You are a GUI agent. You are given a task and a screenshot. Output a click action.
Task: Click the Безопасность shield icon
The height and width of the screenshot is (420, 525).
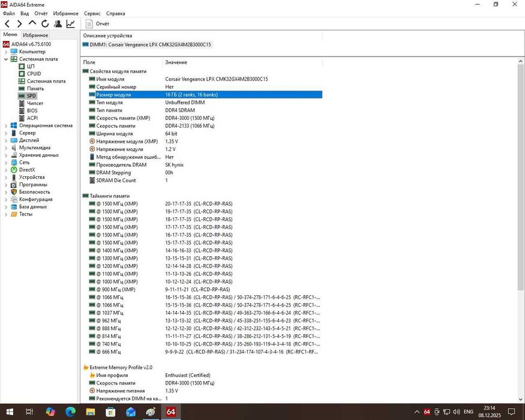[14, 192]
